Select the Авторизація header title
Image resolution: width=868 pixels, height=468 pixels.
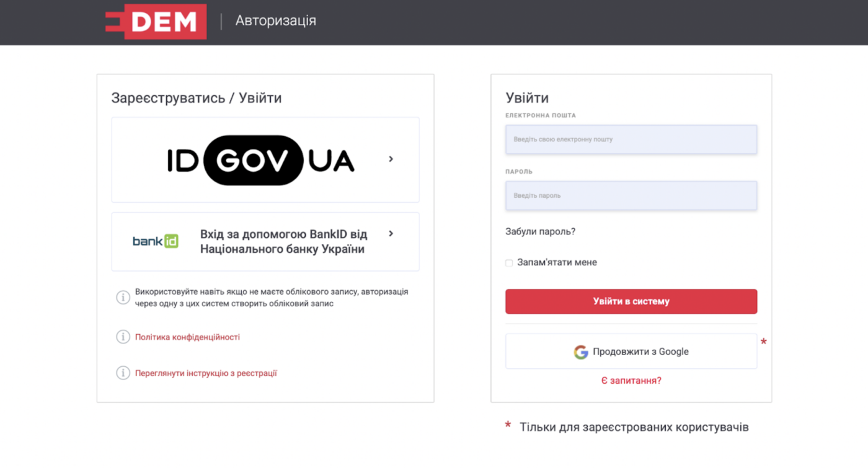click(276, 21)
